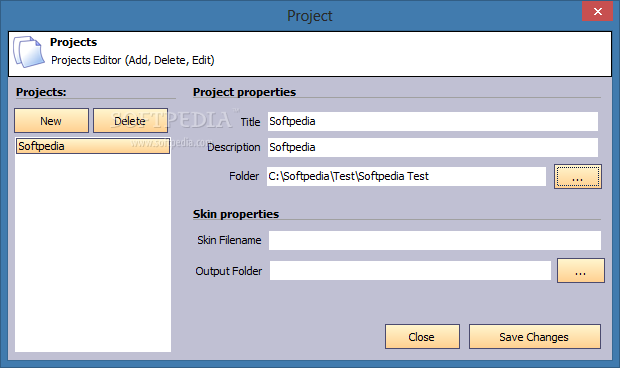
Task: Click the Projects: list heading label
Action: 41,92
